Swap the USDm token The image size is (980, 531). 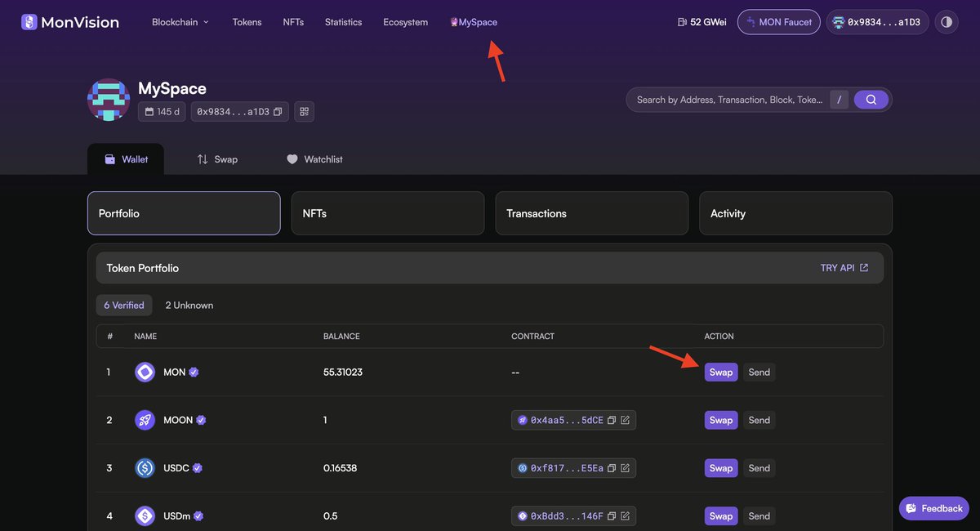point(721,516)
